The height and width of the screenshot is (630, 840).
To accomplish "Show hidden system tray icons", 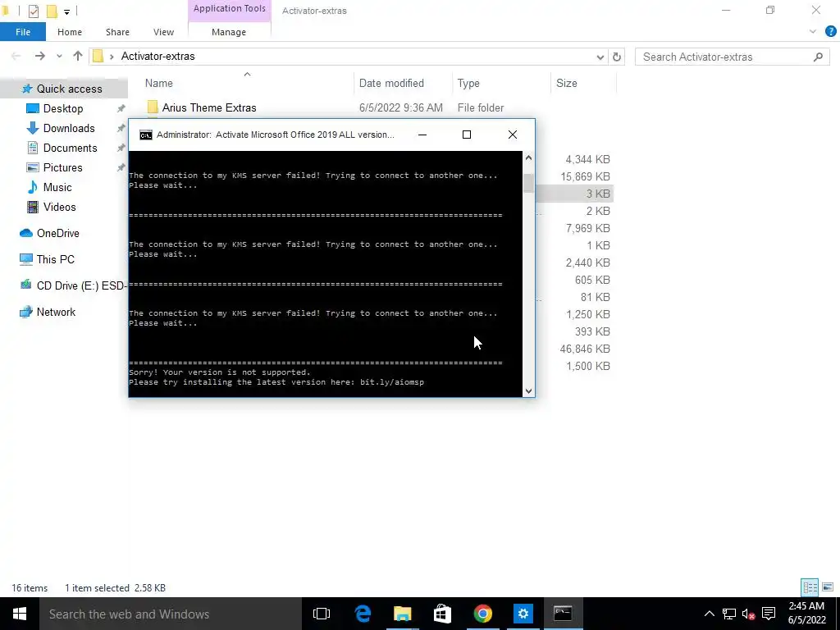I will point(709,614).
